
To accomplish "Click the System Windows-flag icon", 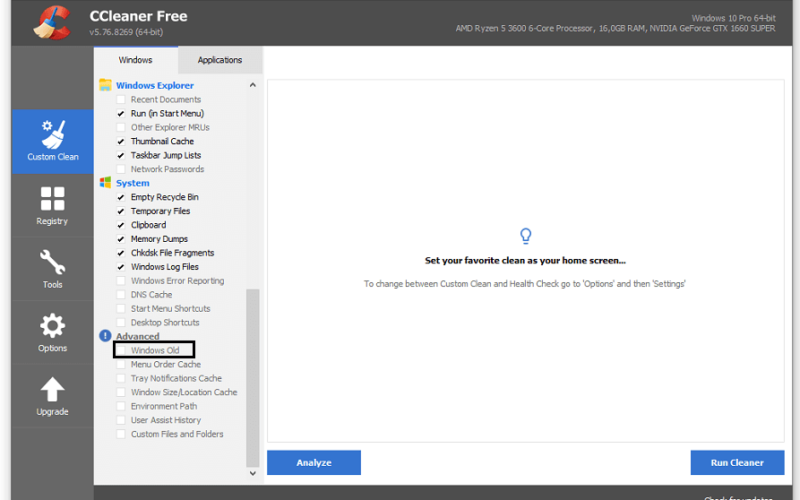I will tap(106, 183).
